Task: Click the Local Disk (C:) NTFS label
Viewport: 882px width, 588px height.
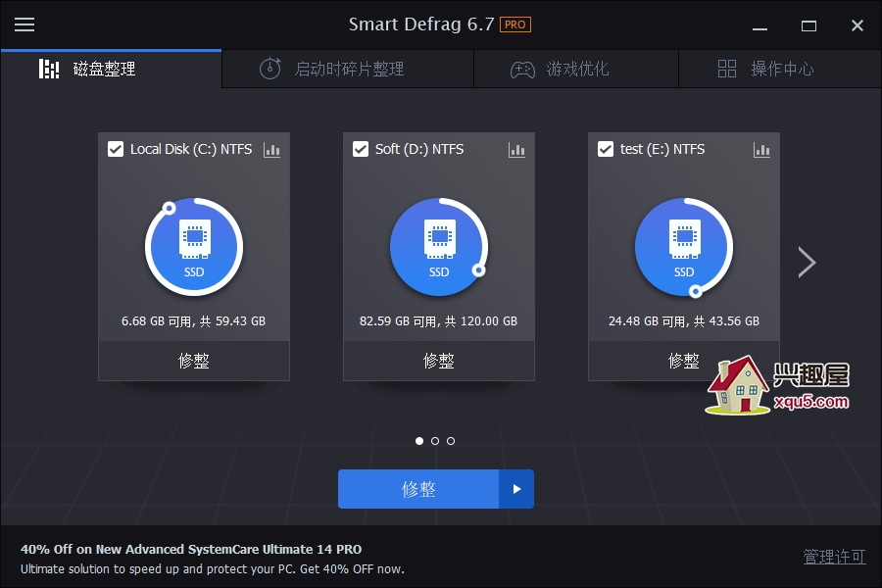Action: tap(191, 149)
